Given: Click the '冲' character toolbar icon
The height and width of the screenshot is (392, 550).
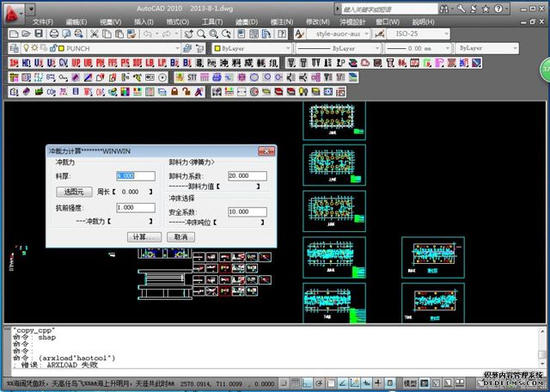Looking at the screenshot, I should [x=224, y=63].
